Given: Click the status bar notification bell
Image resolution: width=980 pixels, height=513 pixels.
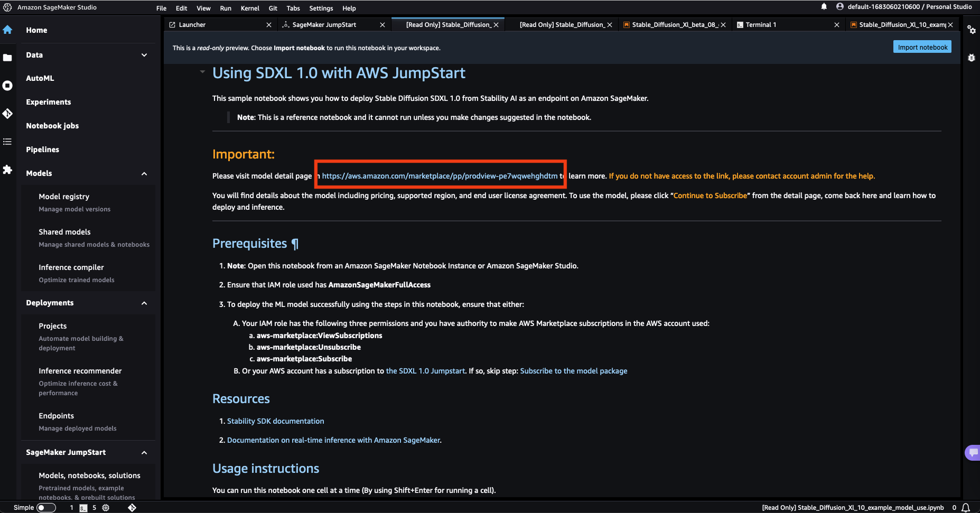Looking at the screenshot, I should point(966,508).
